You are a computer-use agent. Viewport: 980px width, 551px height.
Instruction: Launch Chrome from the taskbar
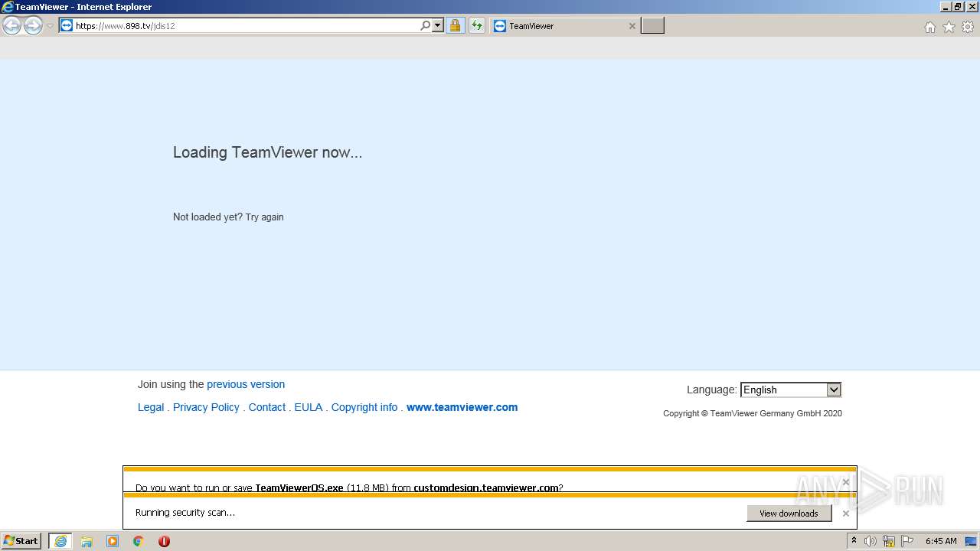[139, 541]
